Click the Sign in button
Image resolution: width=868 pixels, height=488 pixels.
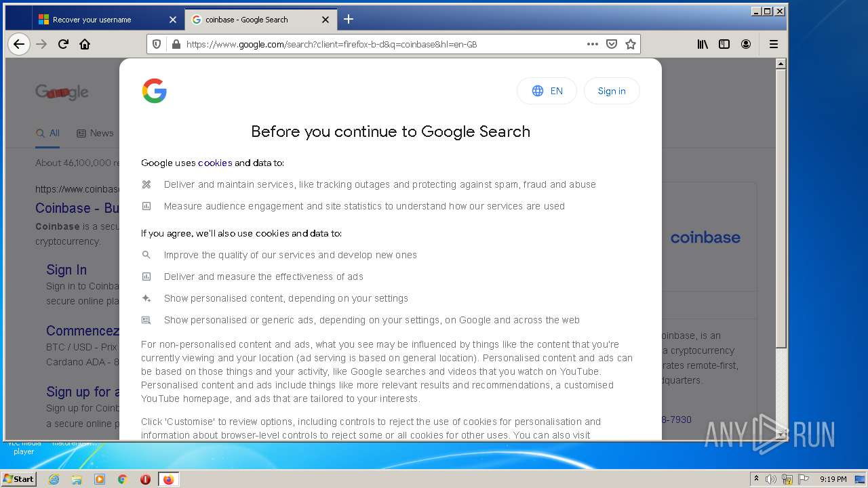pyautogui.click(x=612, y=91)
